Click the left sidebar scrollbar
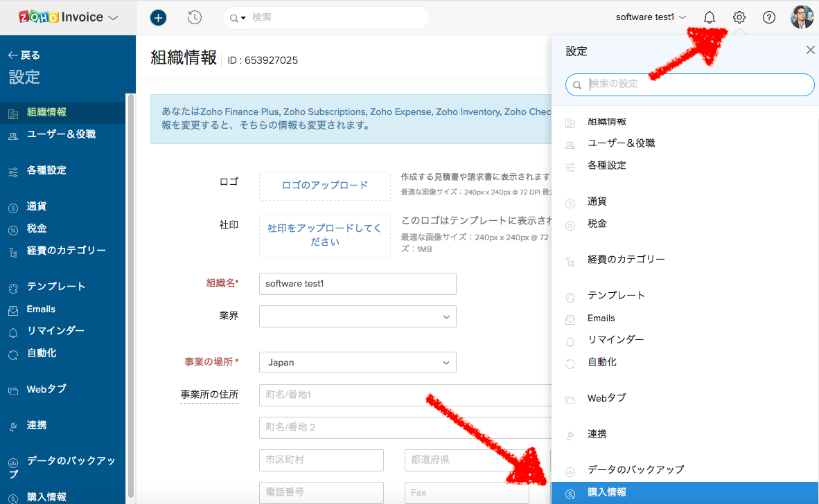The height and width of the screenshot is (504, 819). (x=130, y=295)
